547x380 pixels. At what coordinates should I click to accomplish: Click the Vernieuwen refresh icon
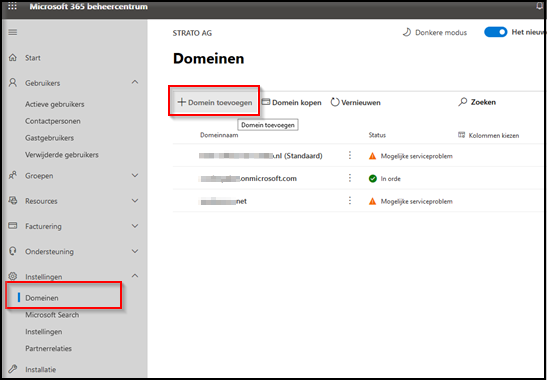(x=335, y=102)
